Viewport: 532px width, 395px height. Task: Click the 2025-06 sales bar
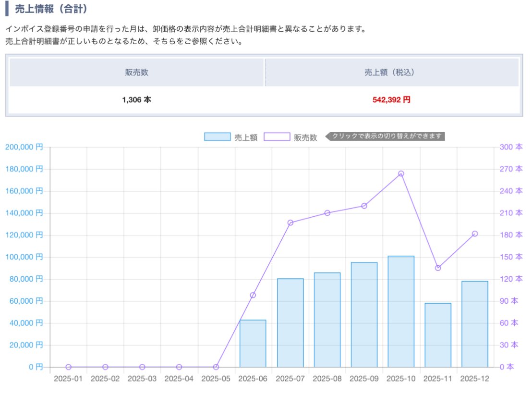(253, 344)
